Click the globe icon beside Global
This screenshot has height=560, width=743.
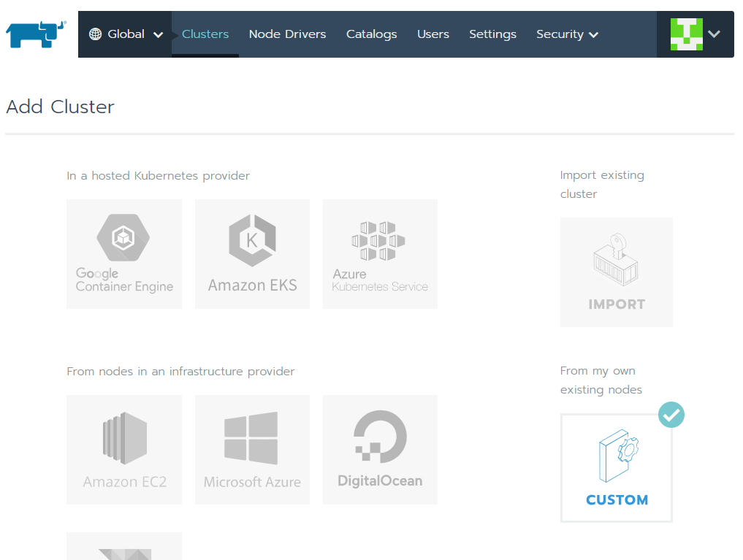(x=95, y=34)
